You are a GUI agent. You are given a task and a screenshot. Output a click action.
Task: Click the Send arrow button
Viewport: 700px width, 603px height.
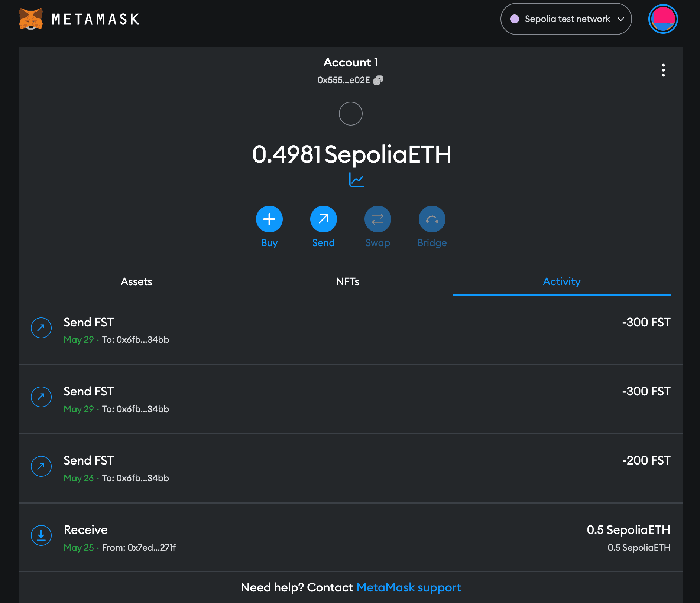tap(324, 219)
